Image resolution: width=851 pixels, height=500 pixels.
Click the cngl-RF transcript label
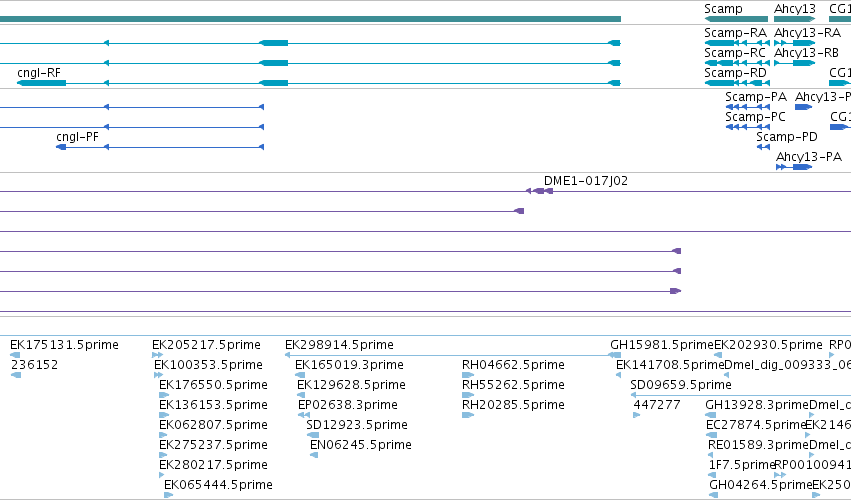(39, 73)
